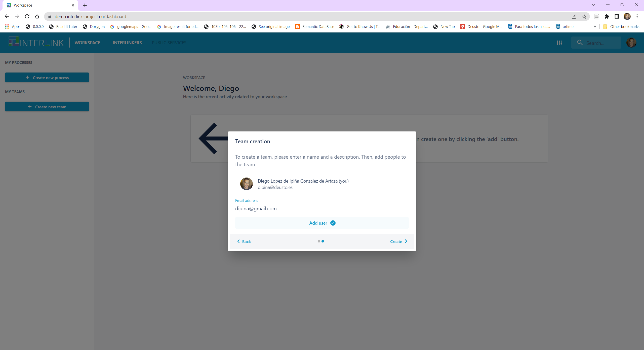
Task: Click the INTERLINK logo icon
Action: click(13, 43)
